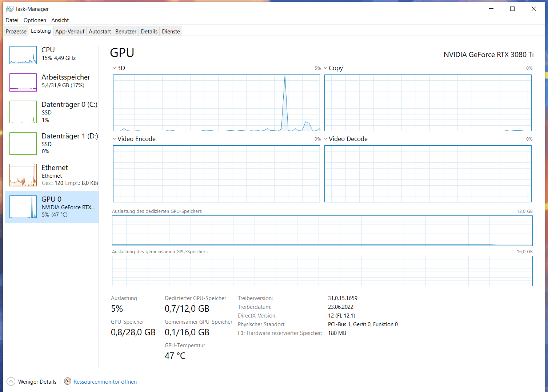The width and height of the screenshot is (548, 392).
Task: Click the Ressourcenmonitor gauge icon
Action: tap(68, 381)
